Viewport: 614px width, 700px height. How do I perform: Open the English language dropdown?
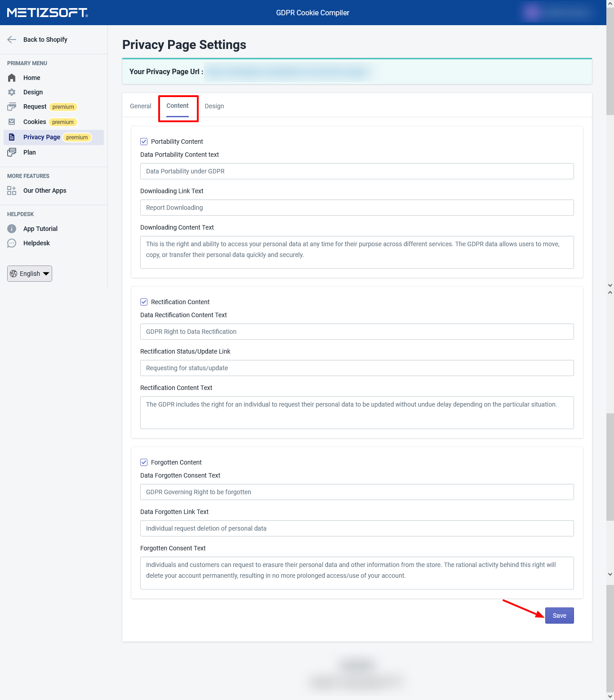(30, 274)
